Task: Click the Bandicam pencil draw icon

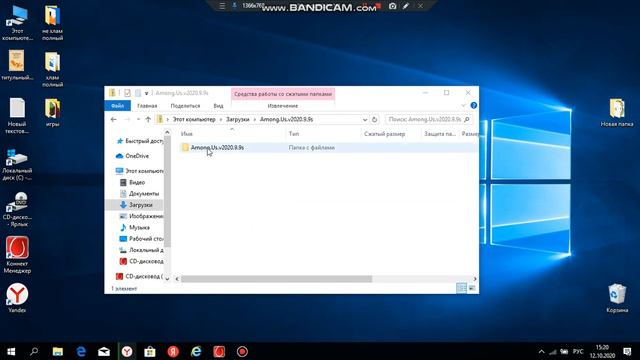Action: (406, 6)
